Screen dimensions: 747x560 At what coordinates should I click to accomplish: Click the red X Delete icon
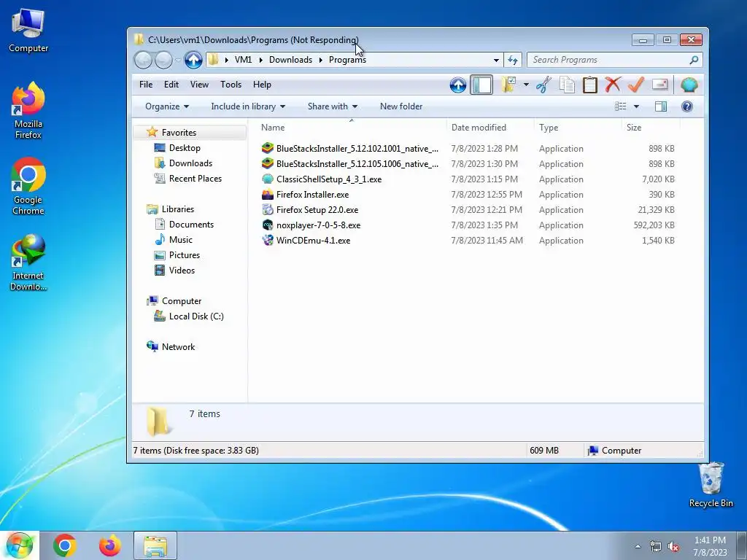click(x=613, y=85)
